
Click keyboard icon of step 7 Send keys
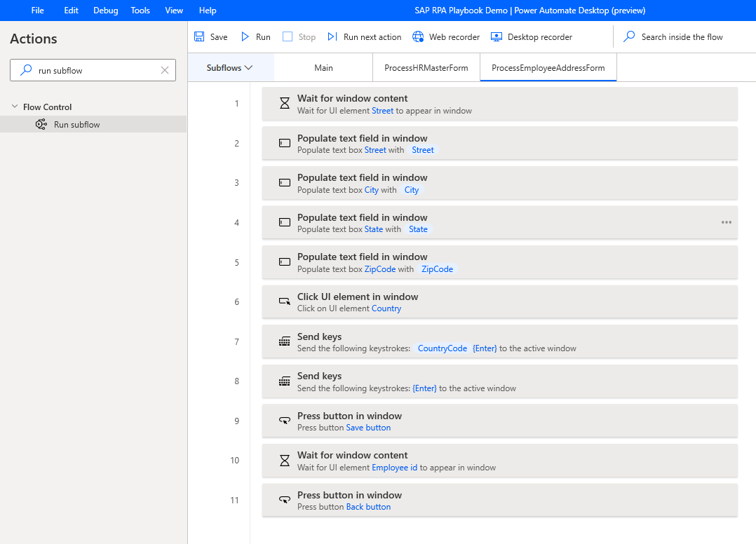(285, 341)
